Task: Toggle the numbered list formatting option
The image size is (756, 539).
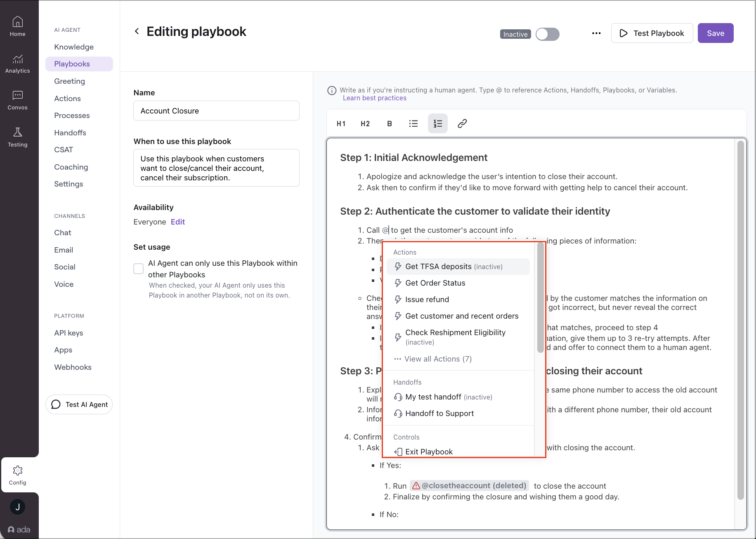Action: [437, 123]
